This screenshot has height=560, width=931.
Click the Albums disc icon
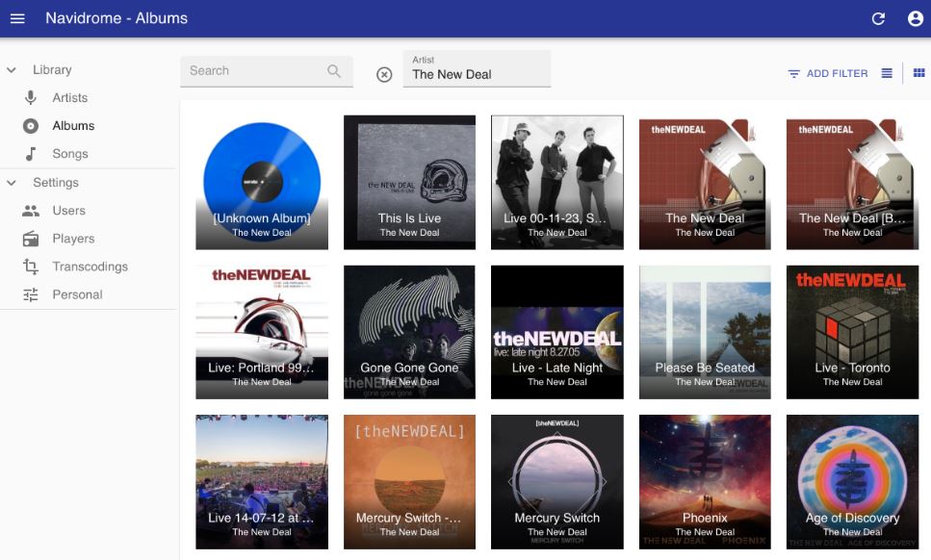coord(31,126)
